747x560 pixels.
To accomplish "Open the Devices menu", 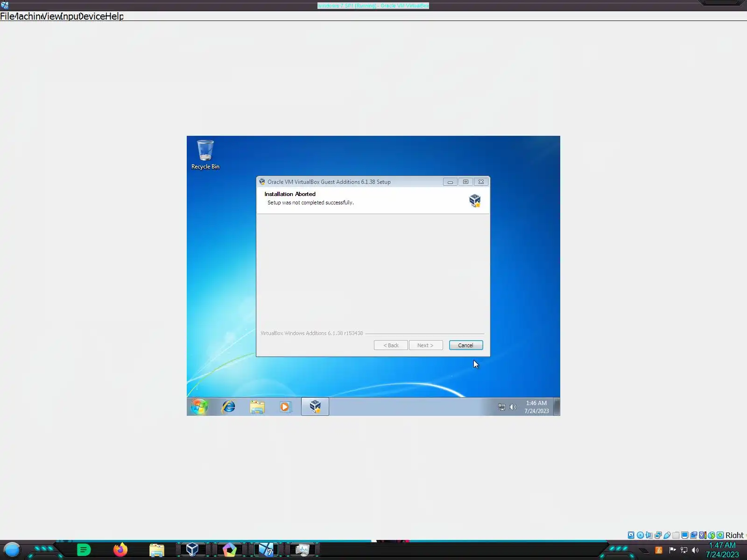I will coord(92,16).
